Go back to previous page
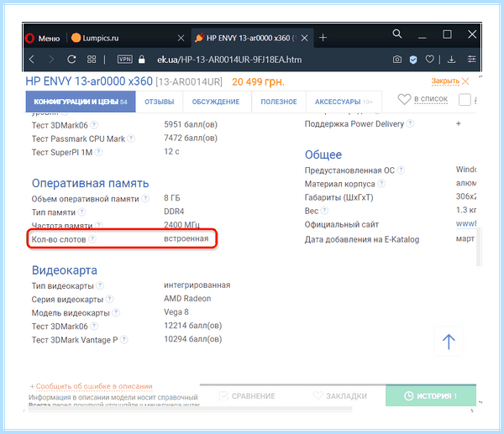 pos(32,60)
